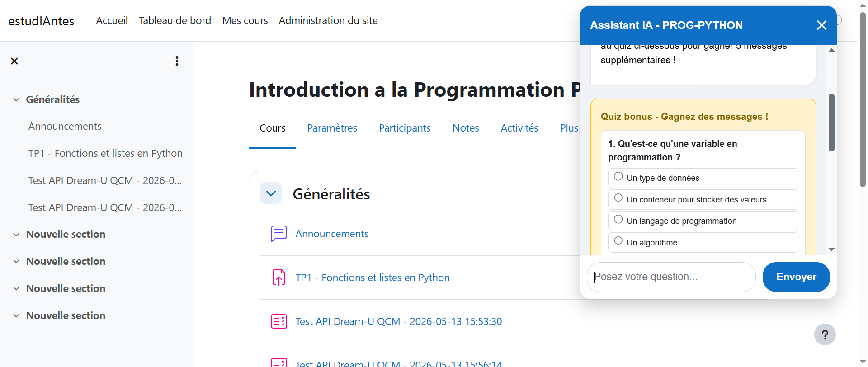The width and height of the screenshot is (868, 367).
Task: Click the Généralités section title in main content
Action: 331,194
